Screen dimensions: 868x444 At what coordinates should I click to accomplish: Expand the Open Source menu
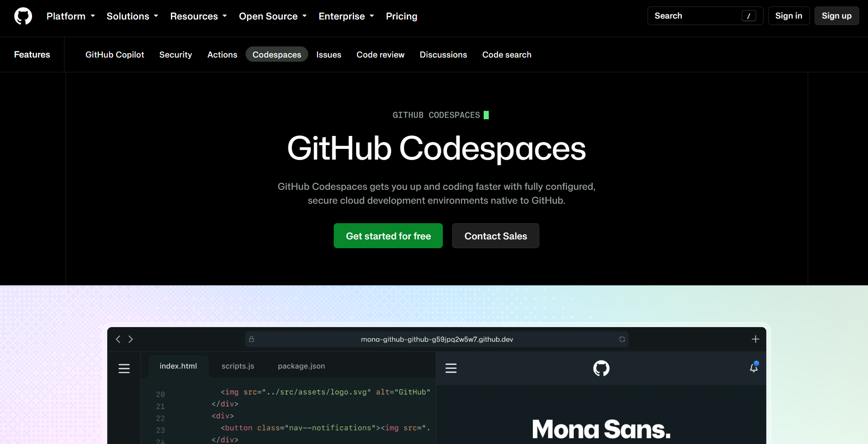click(272, 16)
